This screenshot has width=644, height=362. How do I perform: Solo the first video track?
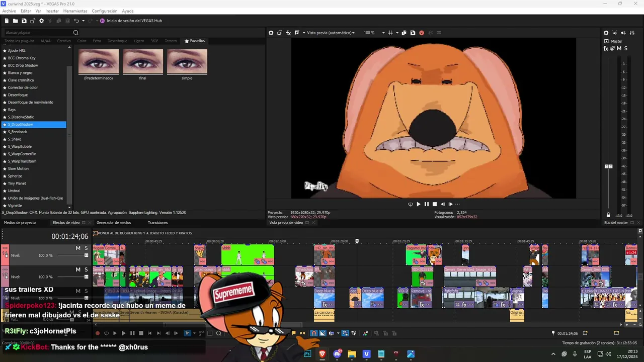coord(86,248)
